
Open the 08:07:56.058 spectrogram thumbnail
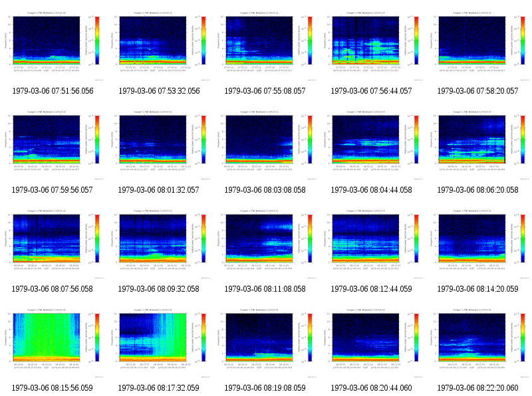(53, 244)
